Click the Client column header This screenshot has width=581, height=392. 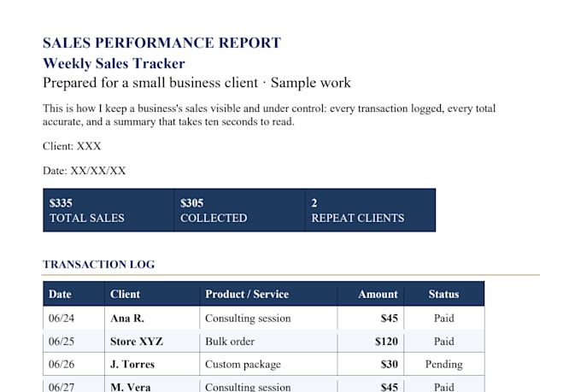tap(152, 294)
